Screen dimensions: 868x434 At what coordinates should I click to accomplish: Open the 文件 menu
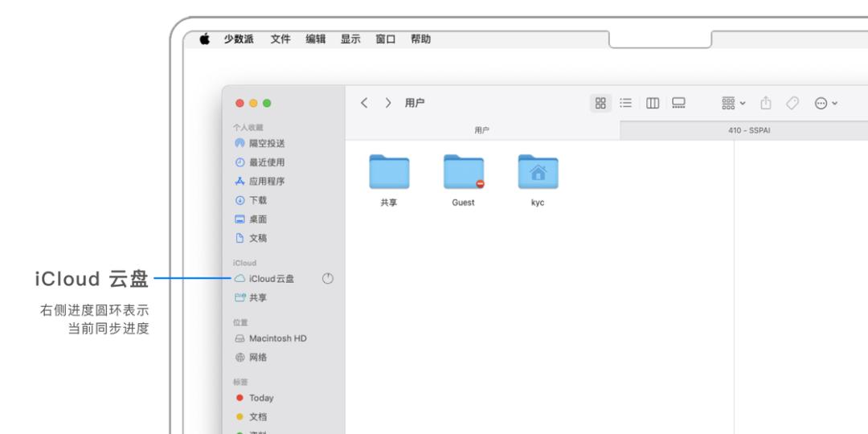[280, 39]
